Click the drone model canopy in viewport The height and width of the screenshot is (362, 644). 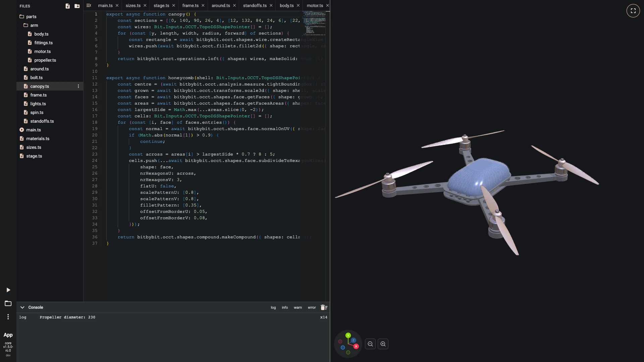point(479,177)
